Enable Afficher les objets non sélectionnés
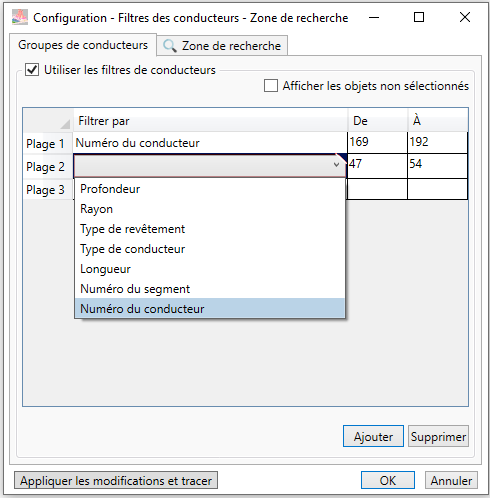The height and width of the screenshot is (498, 491). (271, 86)
